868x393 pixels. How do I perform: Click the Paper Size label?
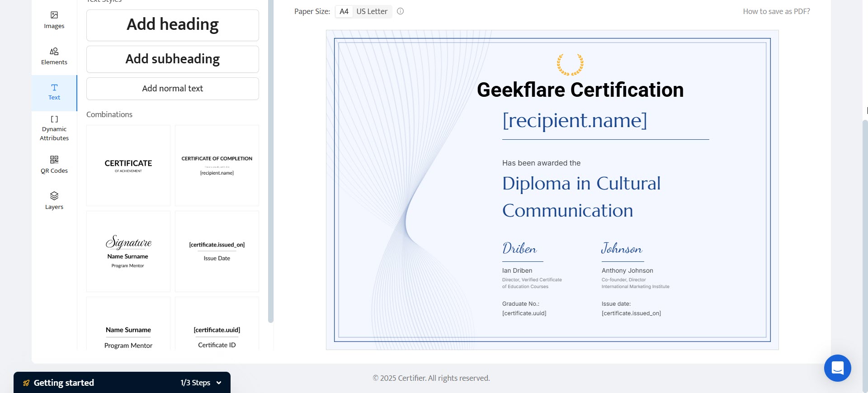(312, 11)
